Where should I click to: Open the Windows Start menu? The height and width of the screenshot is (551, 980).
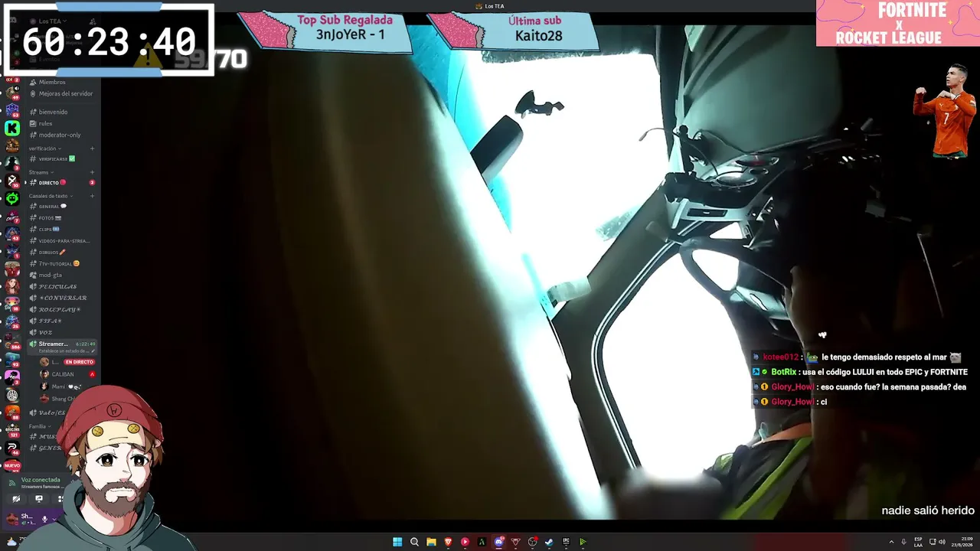click(x=397, y=542)
